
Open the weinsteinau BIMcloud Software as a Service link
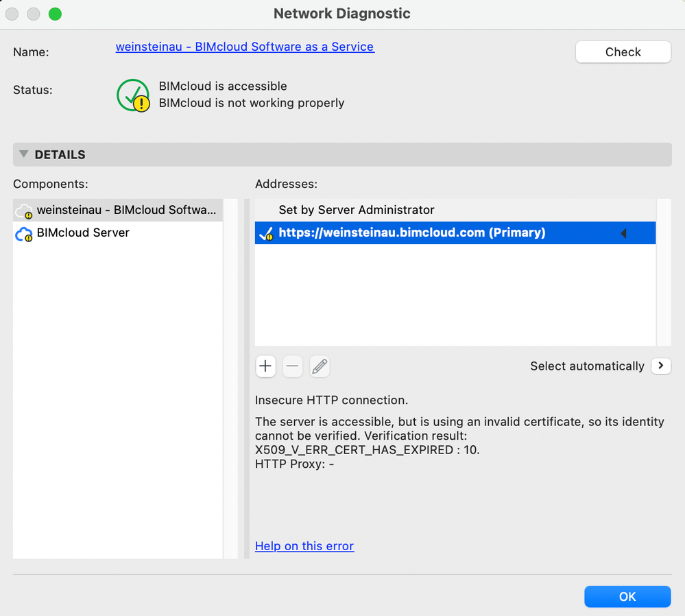pyautogui.click(x=245, y=47)
